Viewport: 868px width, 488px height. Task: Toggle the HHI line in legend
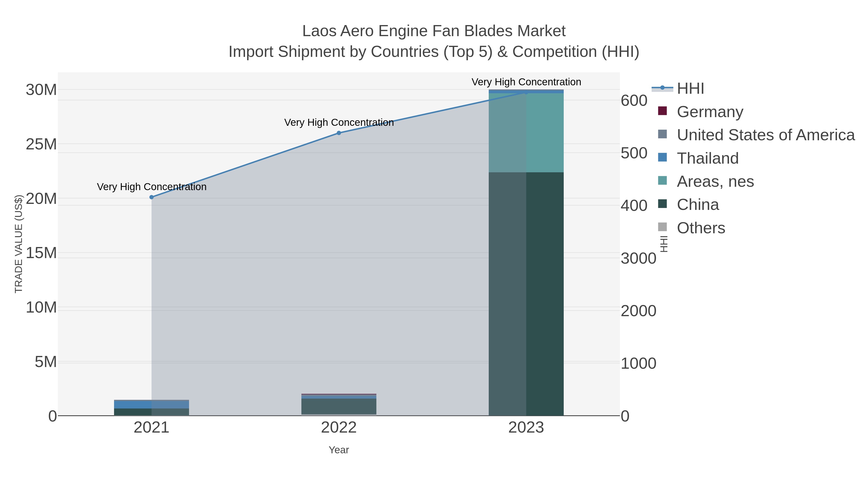pos(678,89)
